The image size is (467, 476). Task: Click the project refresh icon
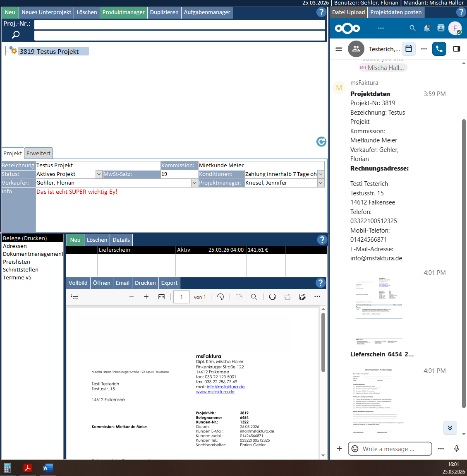tap(321, 142)
